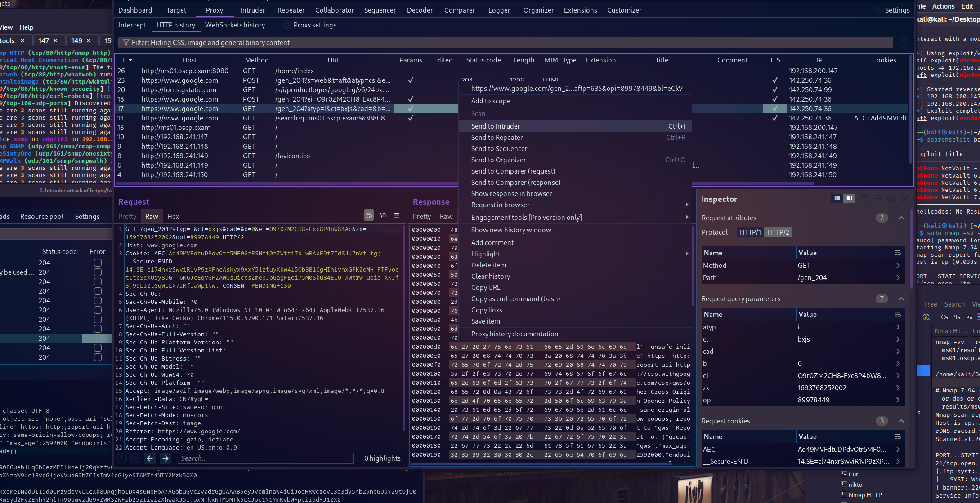Dock Inspector panel to the left side
Image resolution: width=980 pixels, height=503 pixels.
[x=837, y=199]
